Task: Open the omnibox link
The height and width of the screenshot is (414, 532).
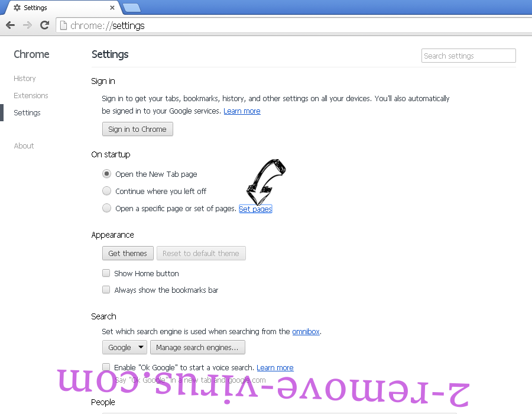Action: pos(306,332)
